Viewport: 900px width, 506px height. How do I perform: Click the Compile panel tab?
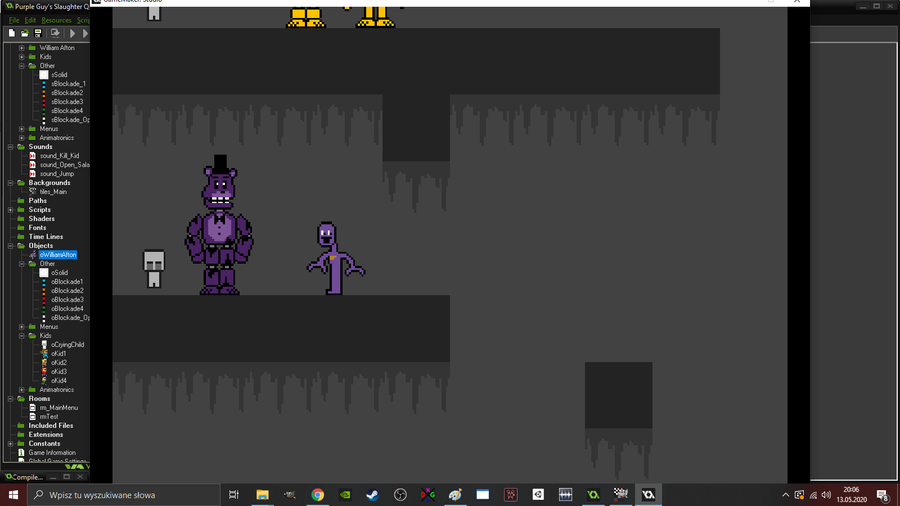pyautogui.click(x=24, y=477)
